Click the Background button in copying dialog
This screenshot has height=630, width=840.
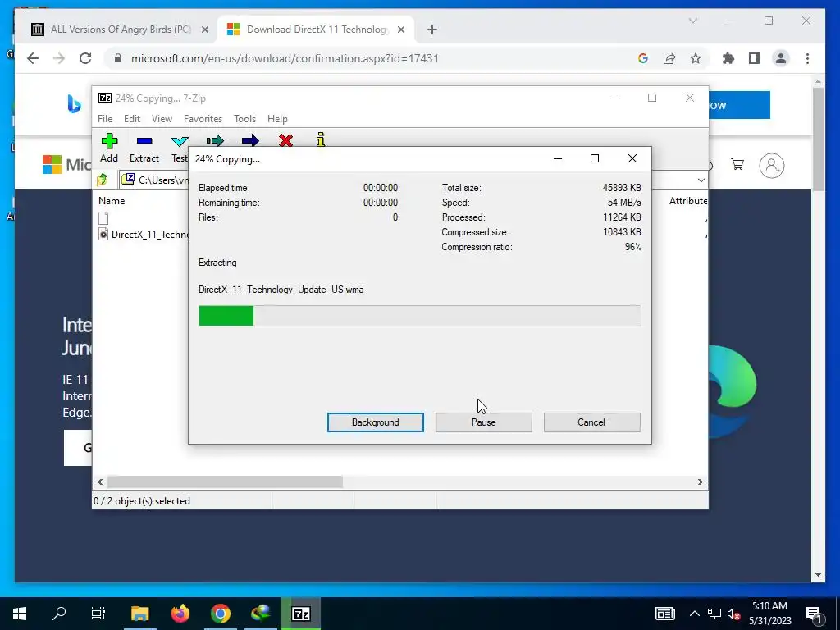376,422
